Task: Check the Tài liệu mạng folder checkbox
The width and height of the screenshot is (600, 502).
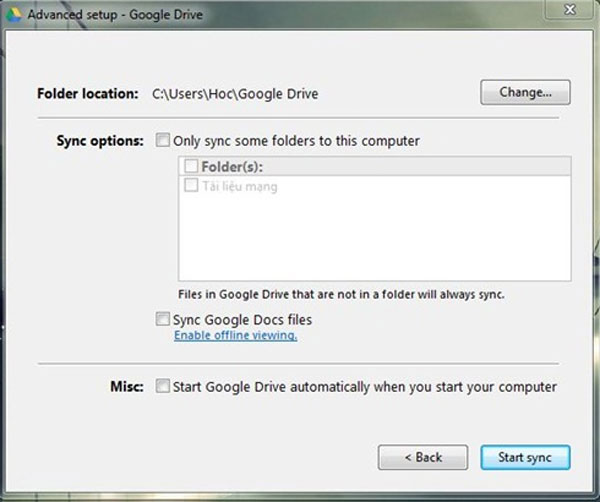Action: 191,186
